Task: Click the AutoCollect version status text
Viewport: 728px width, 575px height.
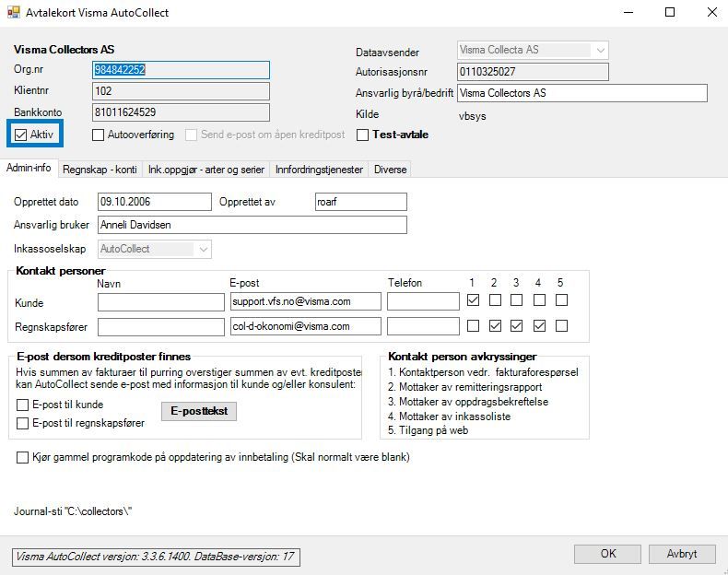Action: [156, 557]
